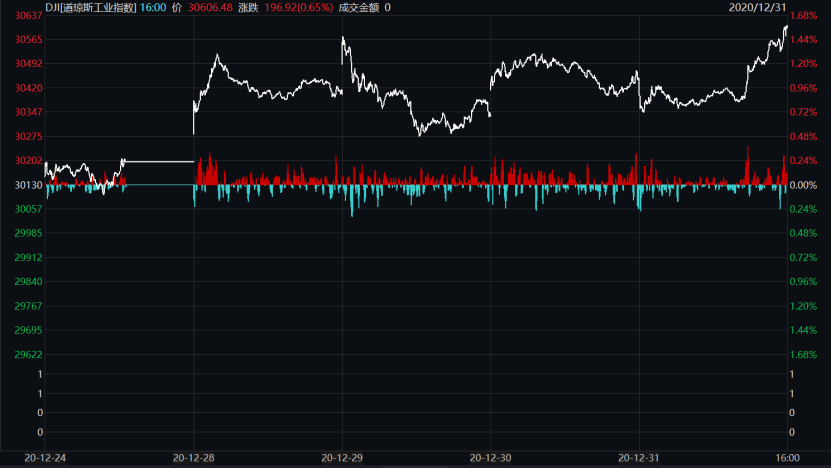This screenshot has height=468, width=831.
Task: Select the 20-12-31 date marker
Action: click(639, 458)
